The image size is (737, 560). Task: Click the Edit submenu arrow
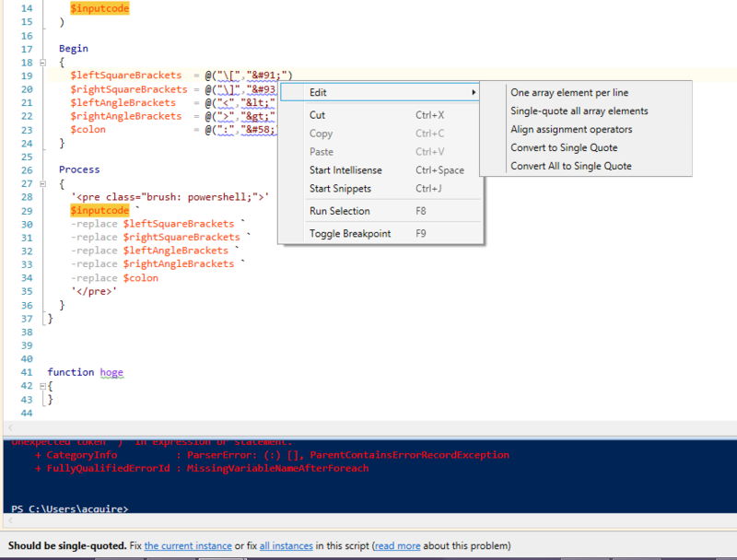tap(474, 92)
